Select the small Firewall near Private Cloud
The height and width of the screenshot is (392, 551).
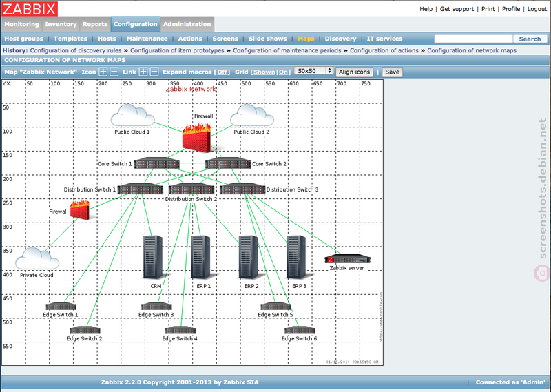(x=80, y=210)
